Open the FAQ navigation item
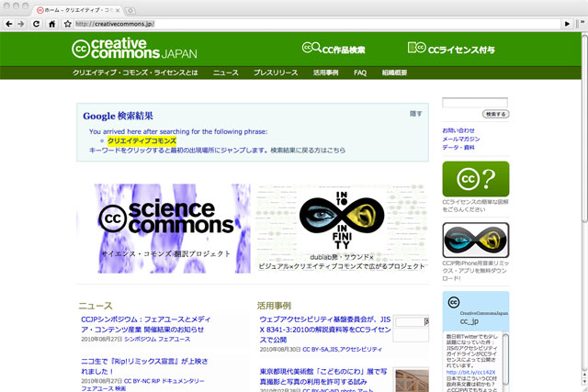This screenshot has height=392, width=588. (360, 73)
